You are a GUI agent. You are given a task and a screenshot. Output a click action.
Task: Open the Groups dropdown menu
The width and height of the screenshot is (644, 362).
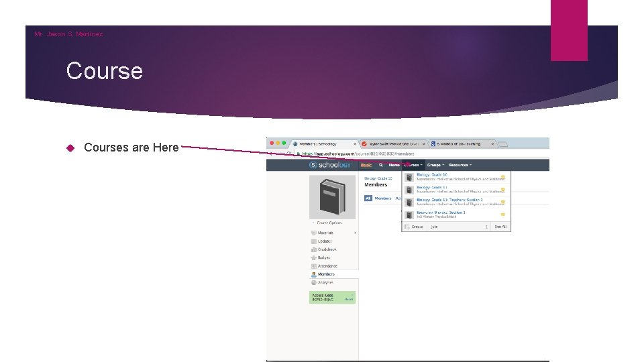(x=435, y=165)
